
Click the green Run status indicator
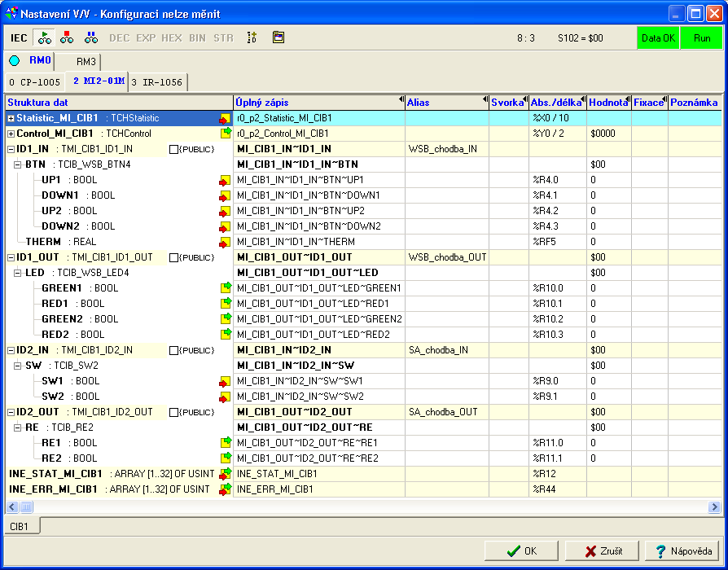[x=702, y=38]
